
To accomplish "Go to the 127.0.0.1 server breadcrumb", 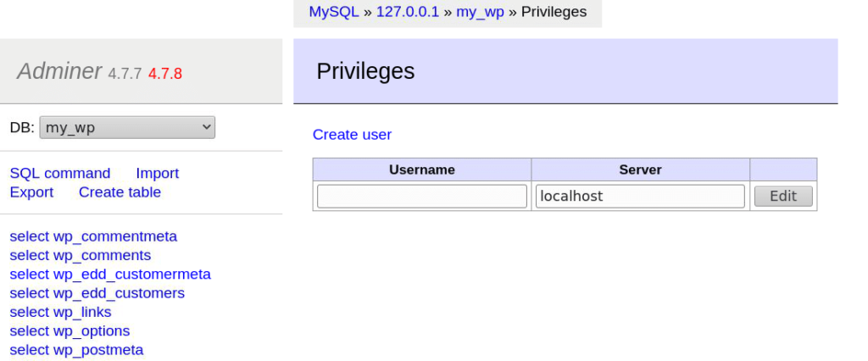I will click(x=408, y=12).
